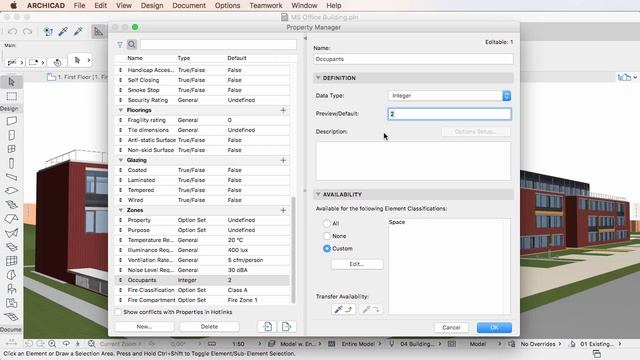Click the Edit... availability button

(357, 264)
